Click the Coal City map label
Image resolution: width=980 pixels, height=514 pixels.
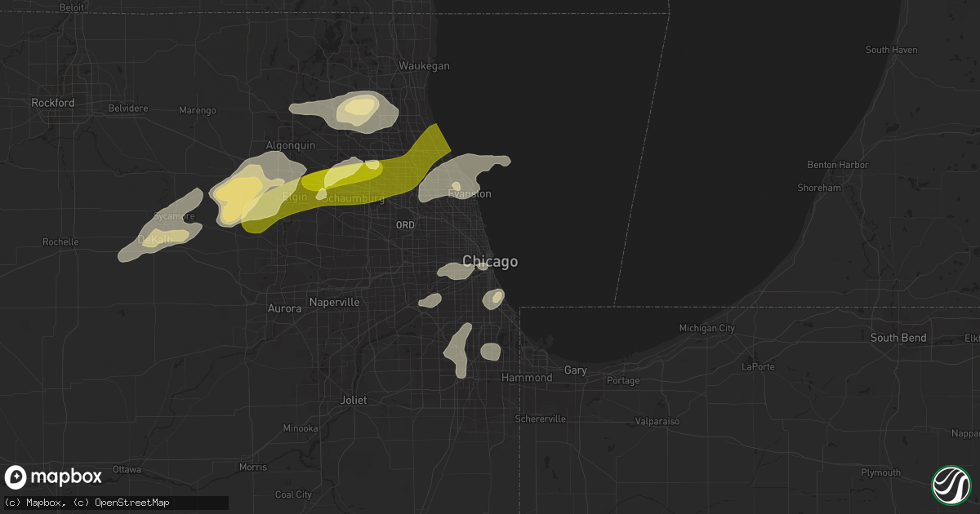pyautogui.click(x=293, y=495)
